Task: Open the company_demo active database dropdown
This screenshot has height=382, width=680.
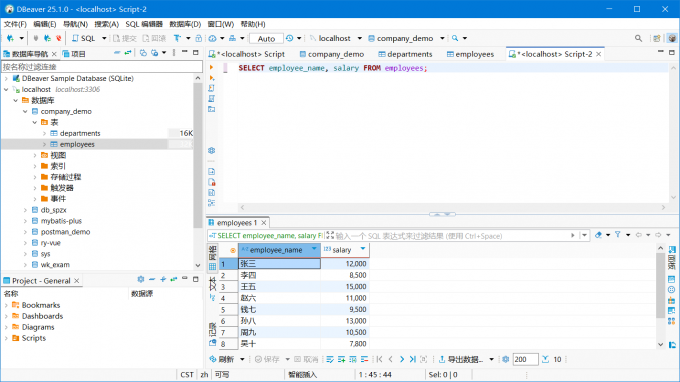Action: pyautogui.click(x=442, y=38)
